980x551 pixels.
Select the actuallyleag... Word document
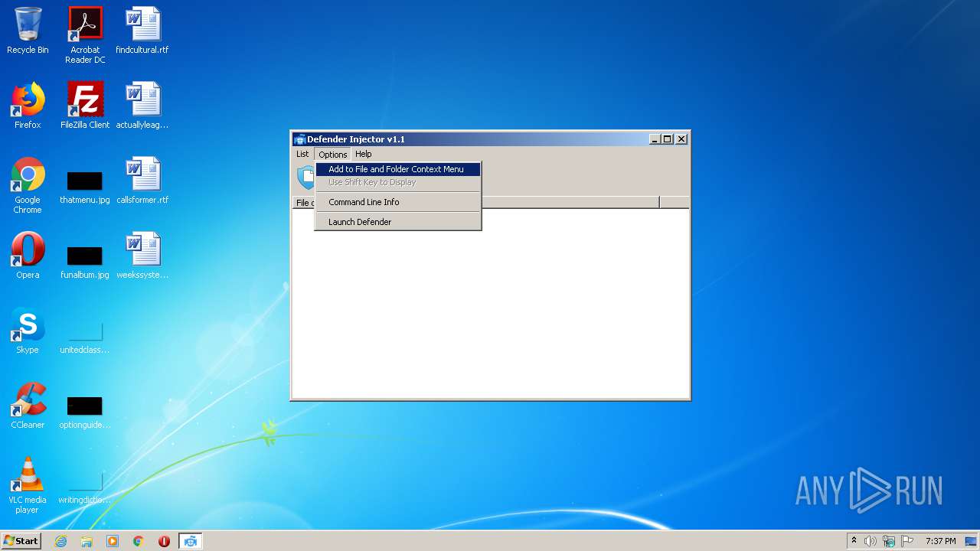click(142, 106)
